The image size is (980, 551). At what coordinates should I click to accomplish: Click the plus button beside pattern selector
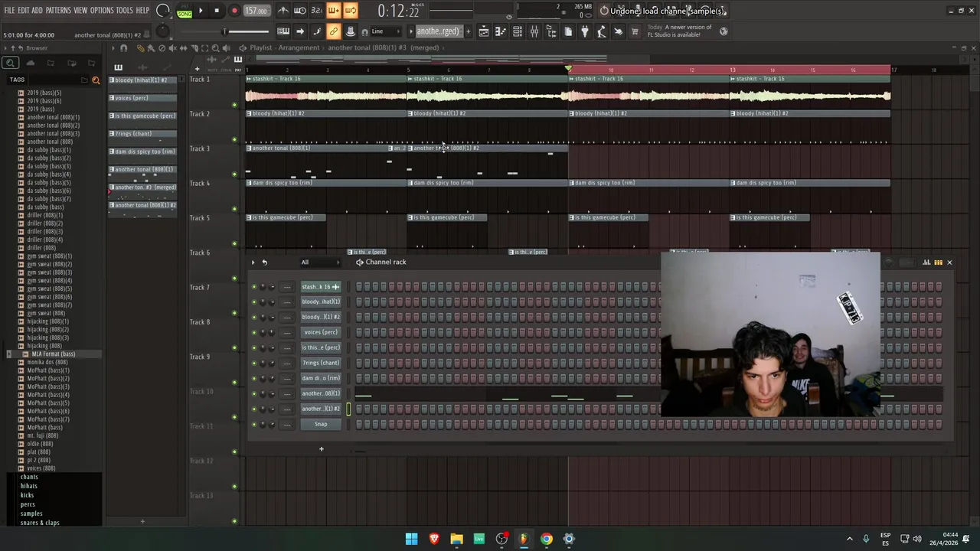tap(468, 31)
